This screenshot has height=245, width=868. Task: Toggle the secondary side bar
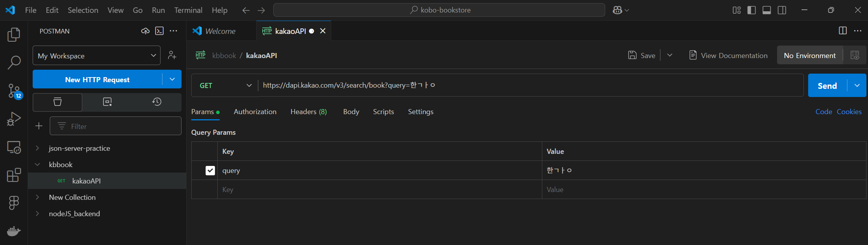pyautogui.click(x=782, y=10)
